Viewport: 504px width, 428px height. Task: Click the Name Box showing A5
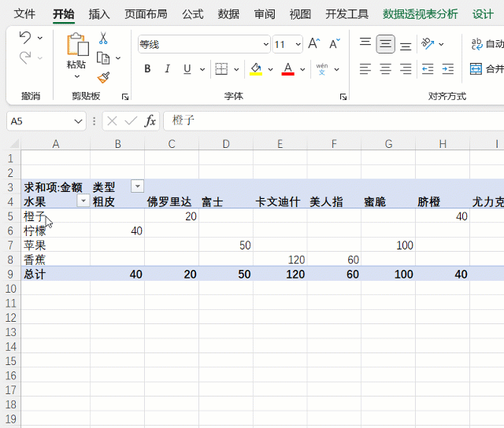38,121
